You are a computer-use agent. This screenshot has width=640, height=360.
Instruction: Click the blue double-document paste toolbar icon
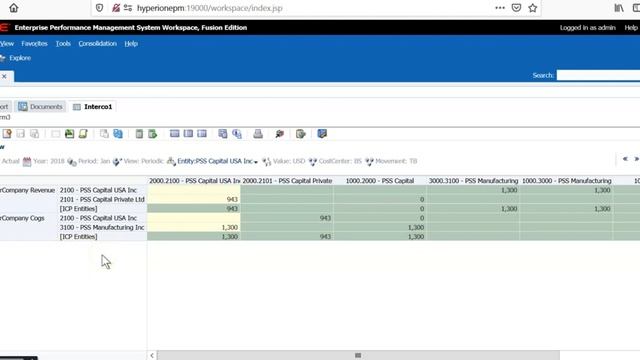118,133
